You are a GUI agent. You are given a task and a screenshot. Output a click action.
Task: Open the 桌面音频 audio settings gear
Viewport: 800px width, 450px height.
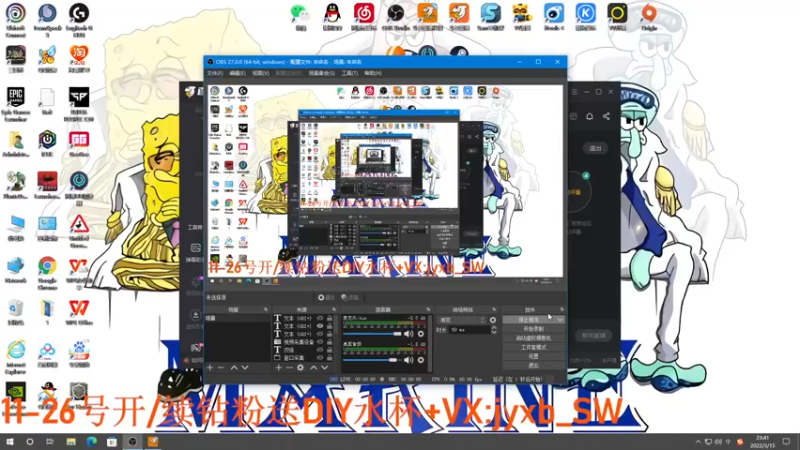(x=420, y=360)
